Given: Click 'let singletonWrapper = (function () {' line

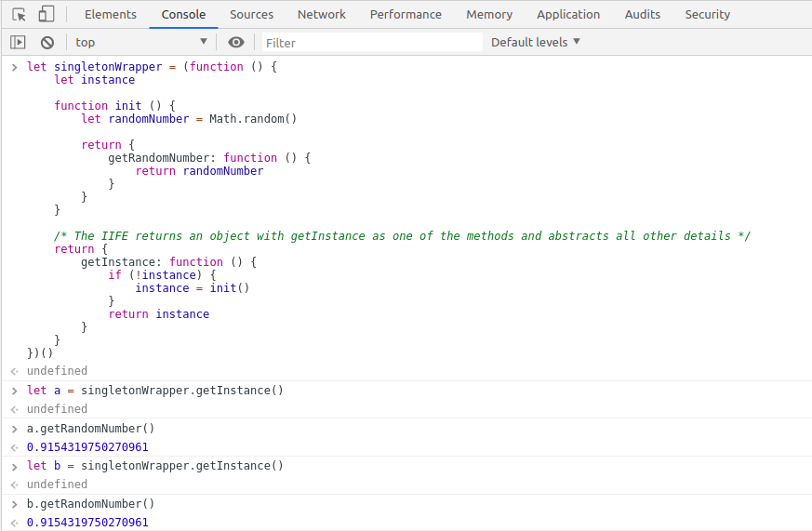Looking at the screenshot, I should (152, 67).
